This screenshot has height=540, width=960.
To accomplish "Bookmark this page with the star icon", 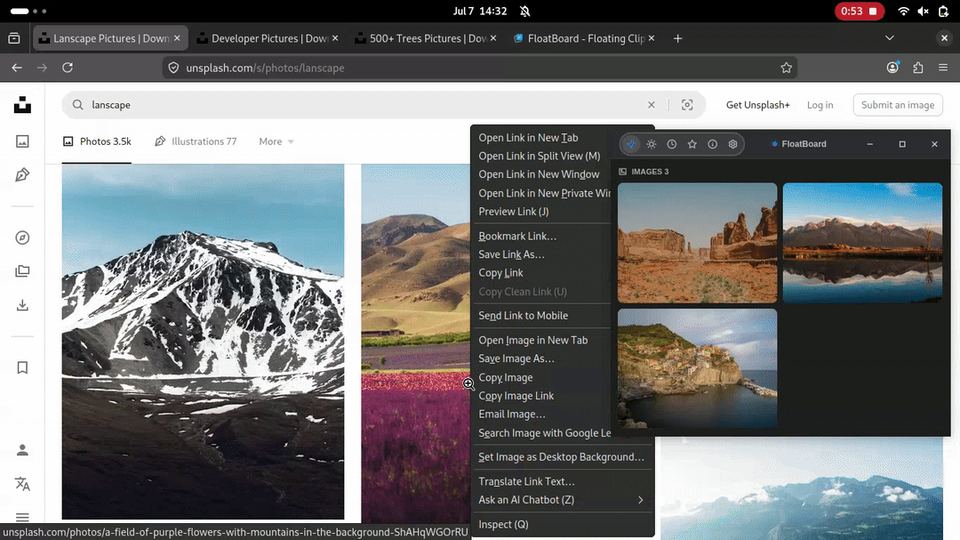I will (786, 68).
